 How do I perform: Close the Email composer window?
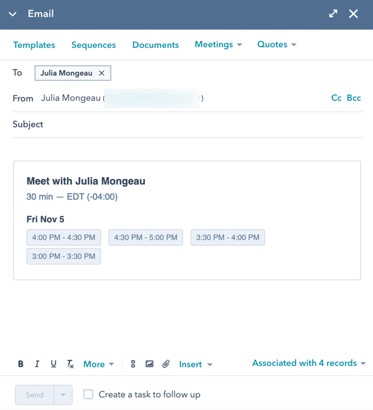coord(353,14)
